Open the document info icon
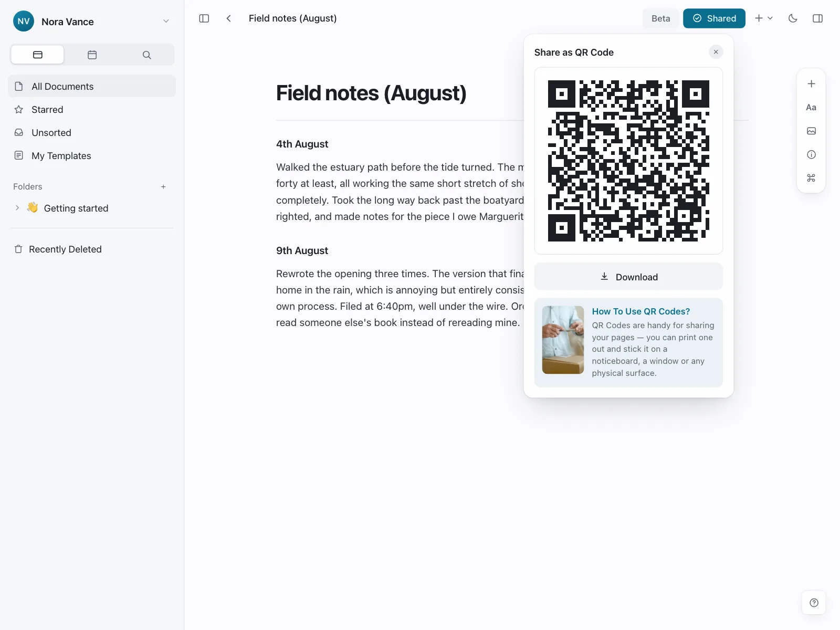The image size is (840, 630). click(x=811, y=154)
